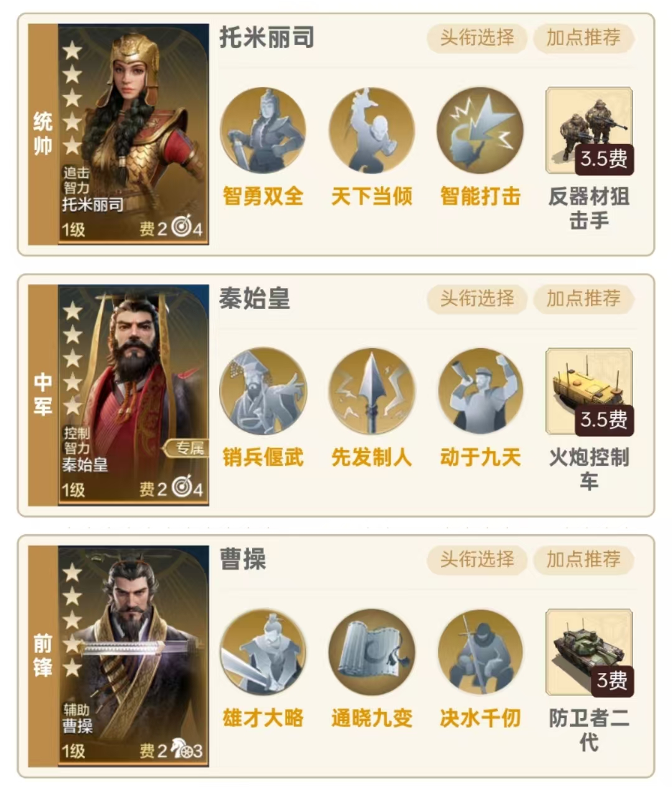Select the 智勇双全 skill icon
The width and height of the screenshot is (672, 787).
click(x=263, y=130)
